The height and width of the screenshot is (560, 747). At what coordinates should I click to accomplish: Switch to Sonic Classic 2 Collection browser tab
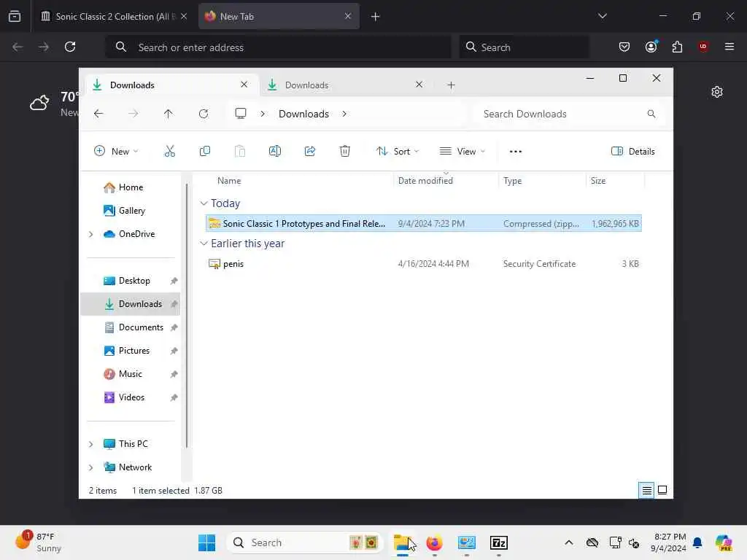(x=115, y=16)
